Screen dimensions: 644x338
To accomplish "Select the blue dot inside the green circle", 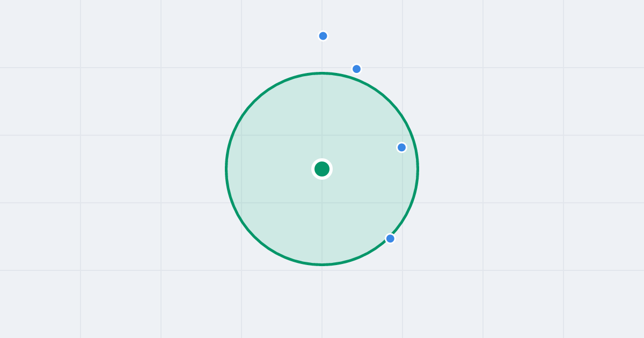I will [401, 147].
